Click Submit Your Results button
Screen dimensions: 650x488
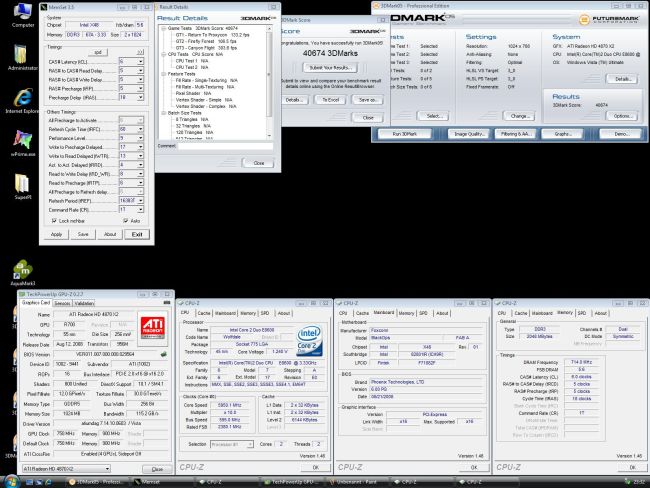click(330, 68)
